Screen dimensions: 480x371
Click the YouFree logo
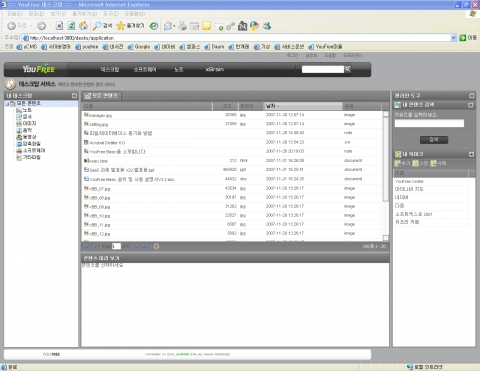click(x=39, y=69)
